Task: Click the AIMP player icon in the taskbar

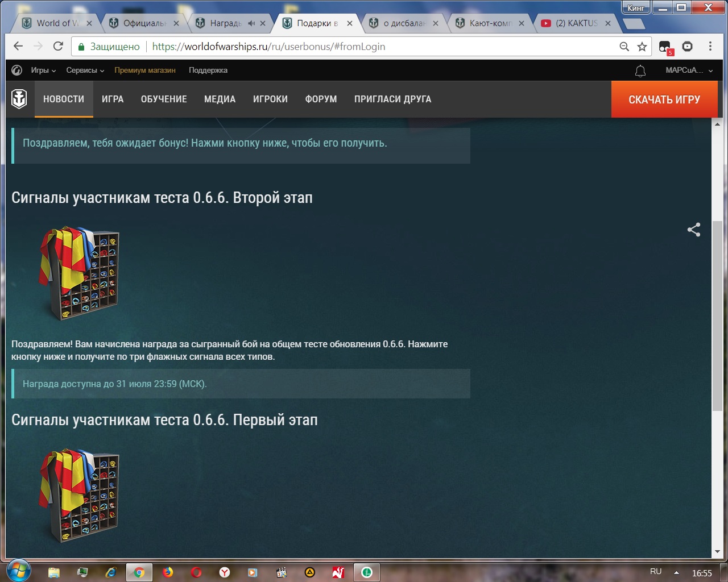Action: click(x=310, y=572)
